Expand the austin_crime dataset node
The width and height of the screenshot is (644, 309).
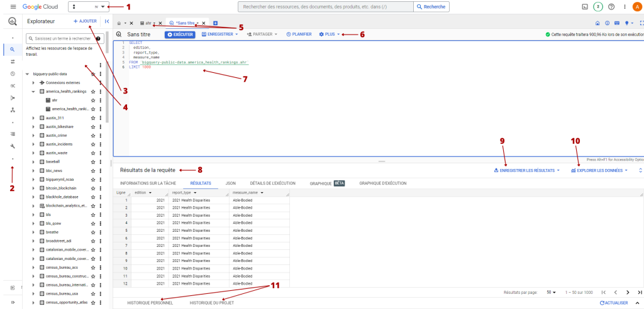pos(33,135)
